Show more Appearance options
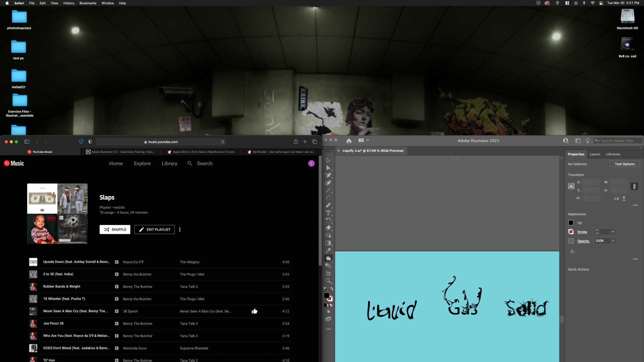The width and height of the screenshot is (644, 362). pyautogui.click(x=635, y=259)
